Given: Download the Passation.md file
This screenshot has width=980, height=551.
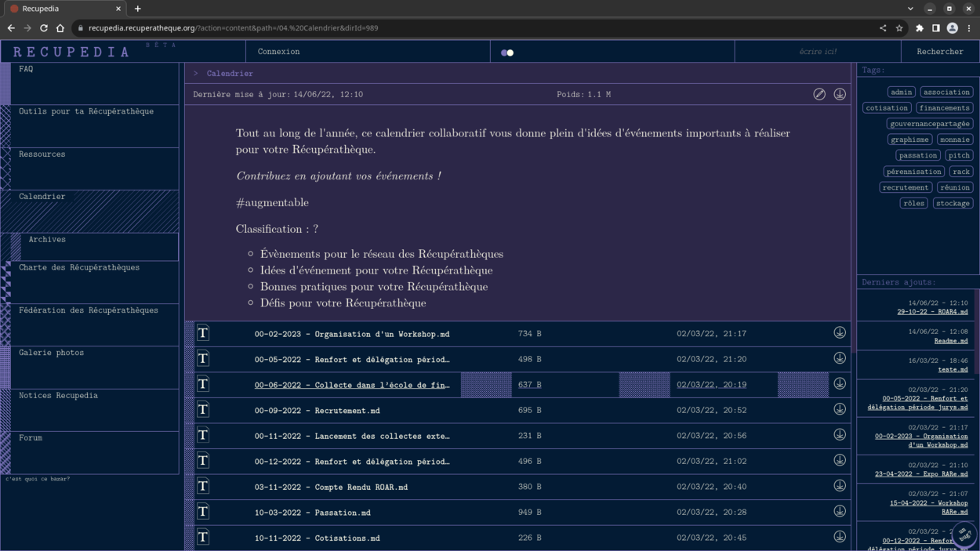Looking at the screenshot, I should 840,512.
